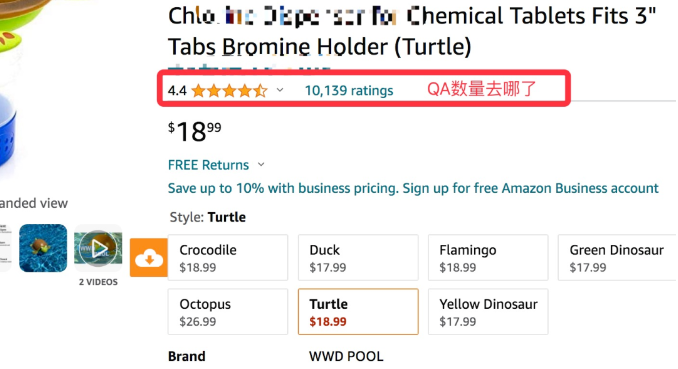The height and width of the screenshot is (369, 678).
Task: Choose the Green Dinosaur style
Action: pyautogui.click(x=617, y=257)
